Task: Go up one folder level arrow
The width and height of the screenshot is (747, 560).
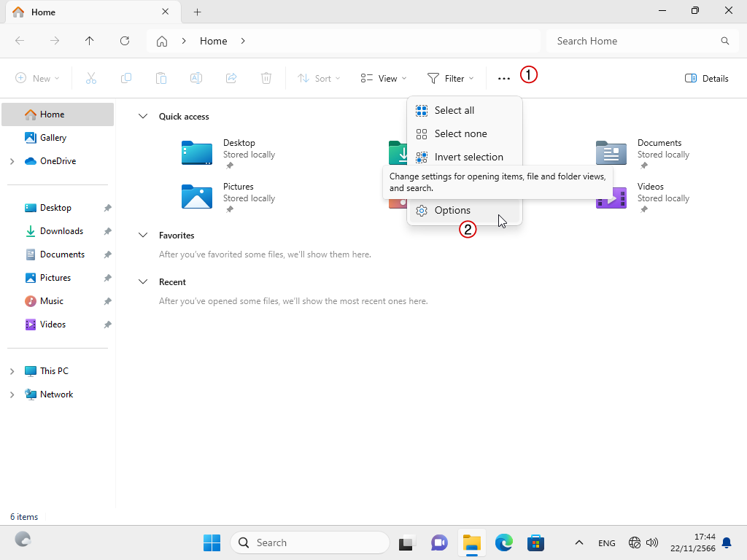Action: [90, 41]
